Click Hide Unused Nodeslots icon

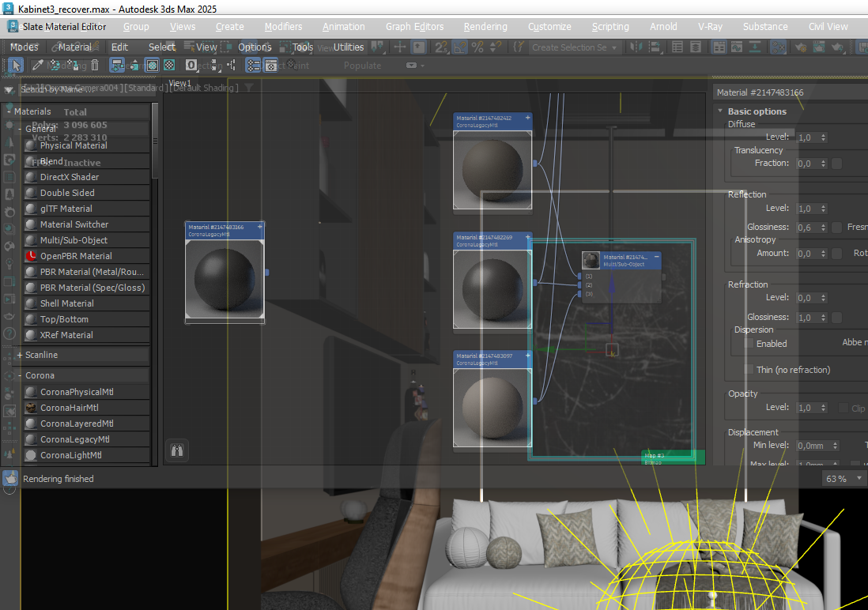point(134,66)
